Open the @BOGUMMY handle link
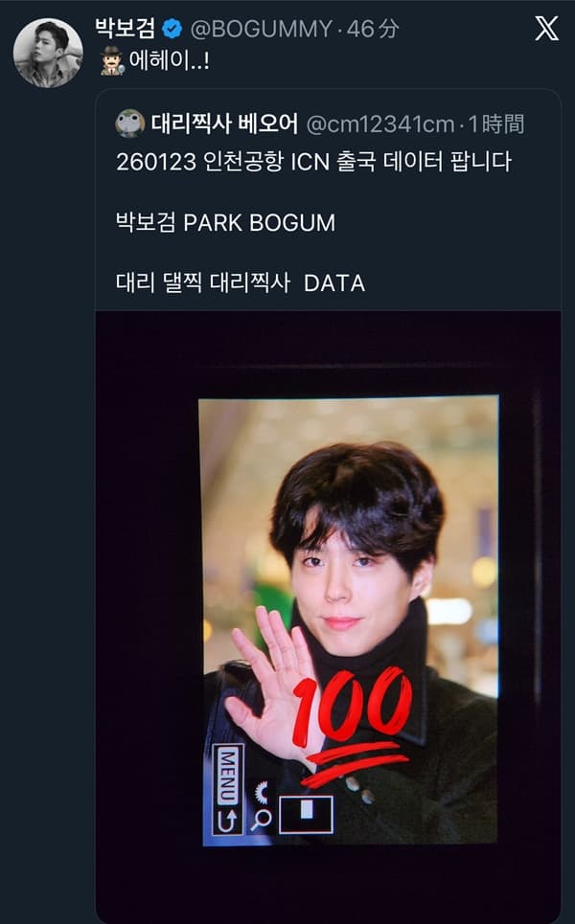Screen dimensions: 575x924 (x=262, y=29)
